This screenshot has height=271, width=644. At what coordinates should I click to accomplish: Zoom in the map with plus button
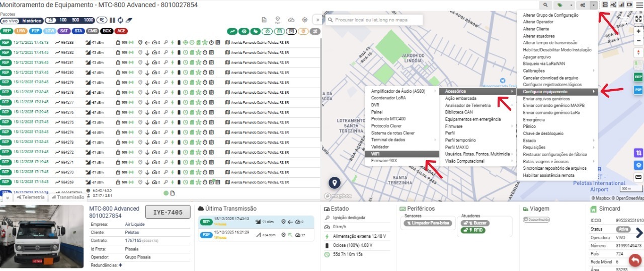pos(638,31)
